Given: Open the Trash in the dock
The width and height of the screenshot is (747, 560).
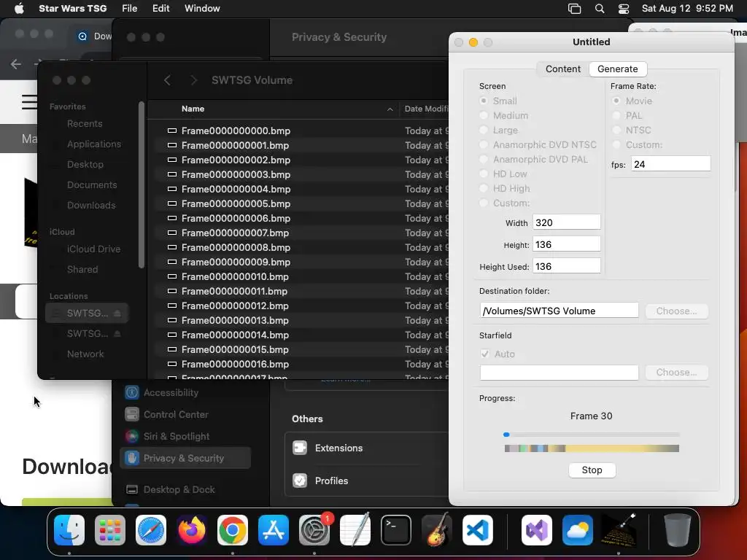Looking at the screenshot, I should tap(678, 530).
